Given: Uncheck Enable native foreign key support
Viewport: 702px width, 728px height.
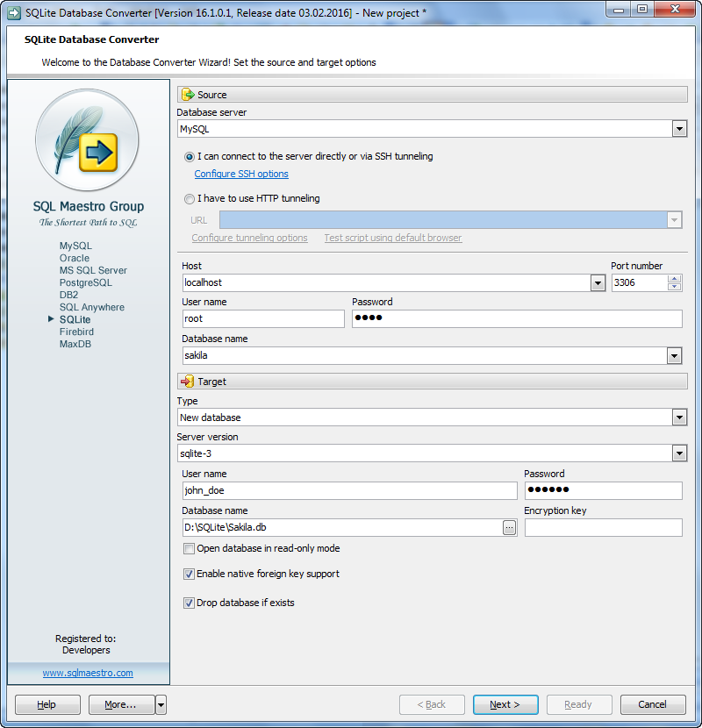Looking at the screenshot, I should click(x=189, y=575).
